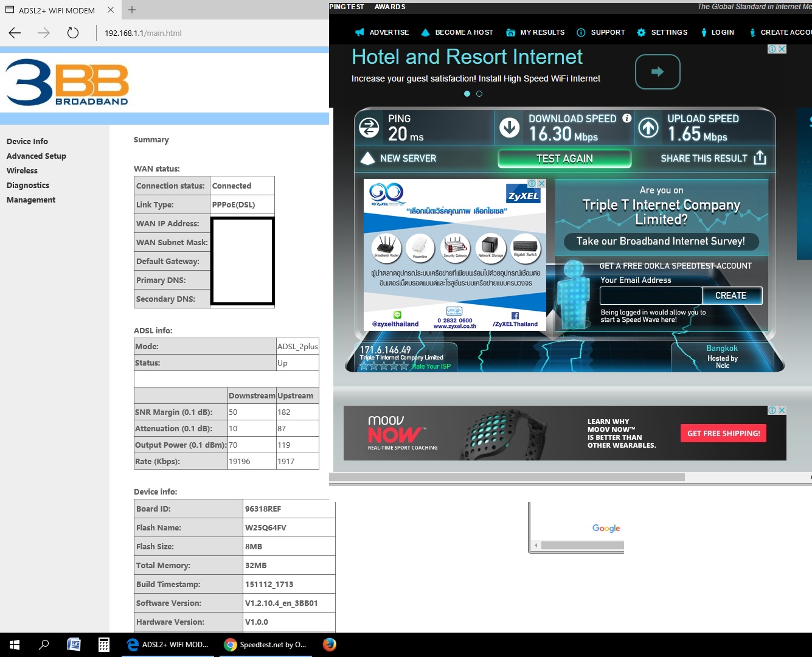This screenshot has height=660, width=812.
Task: Click the hotel ad's next arrow button
Action: 658,72
